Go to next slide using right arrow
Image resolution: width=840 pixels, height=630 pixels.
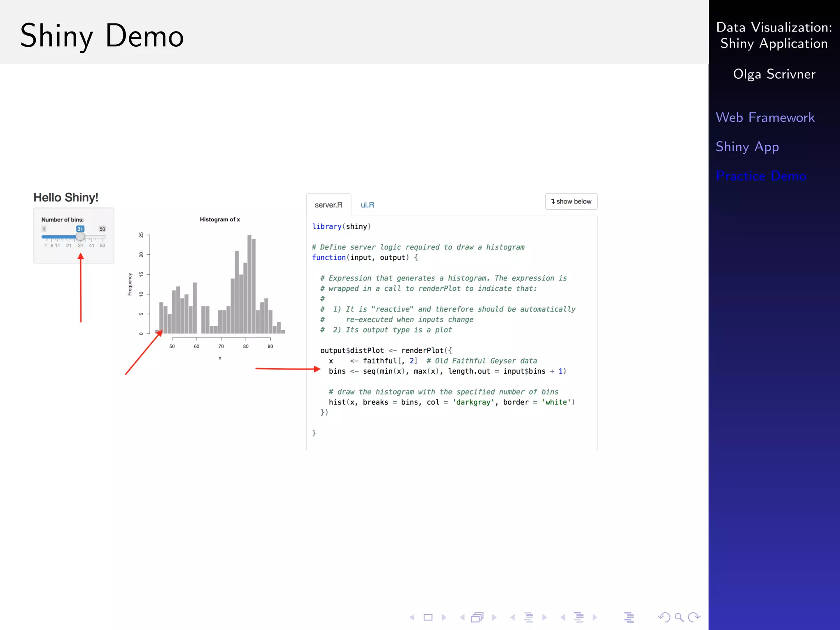[x=444, y=617]
